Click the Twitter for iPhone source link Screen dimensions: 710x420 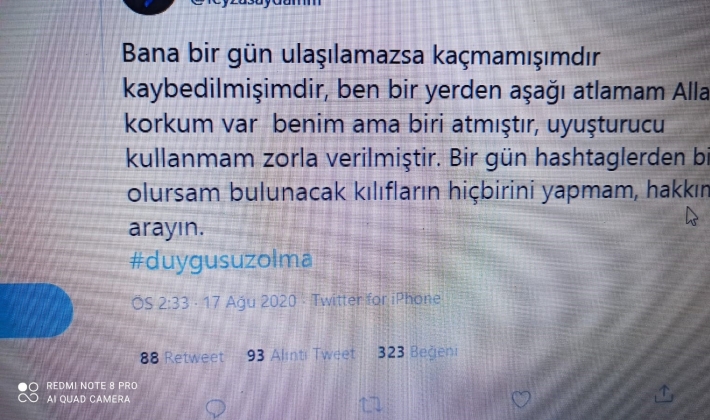[376, 299]
